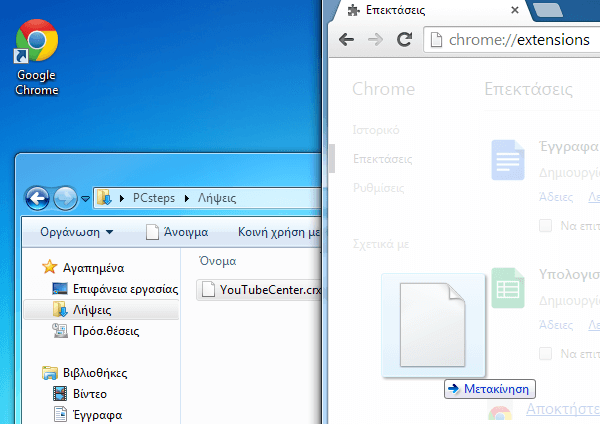The width and height of the screenshot is (600, 424).
Task: Reload the chrome://extensions page
Action: click(x=404, y=39)
